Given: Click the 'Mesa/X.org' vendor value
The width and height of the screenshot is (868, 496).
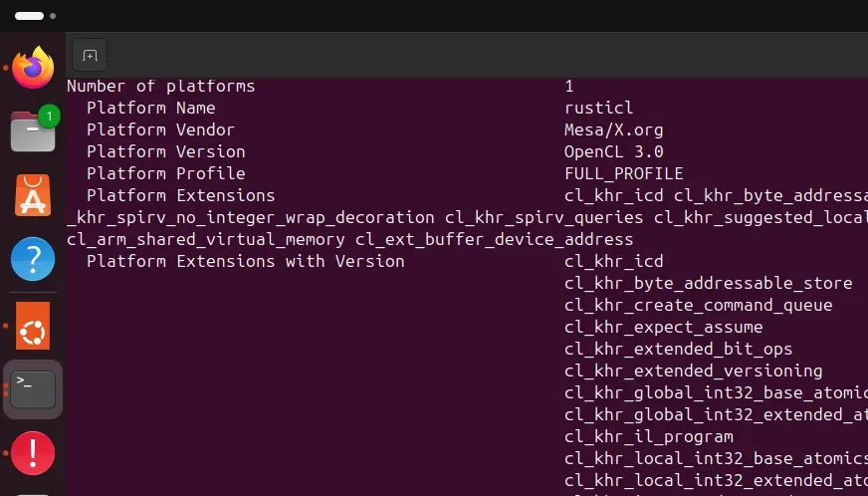Looking at the screenshot, I should [613, 129].
